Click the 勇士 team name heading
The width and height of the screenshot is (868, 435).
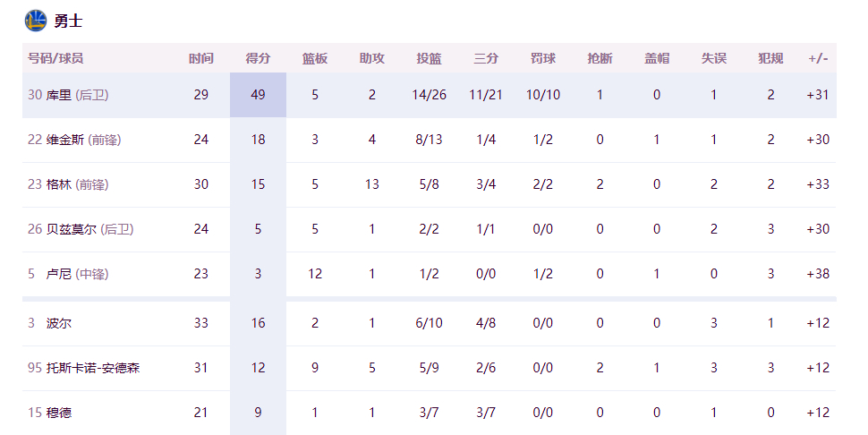tap(68, 21)
